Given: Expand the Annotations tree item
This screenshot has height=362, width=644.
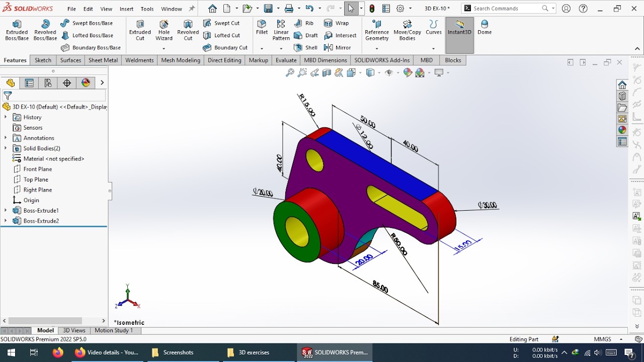Looking at the screenshot, I should click(6, 138).
